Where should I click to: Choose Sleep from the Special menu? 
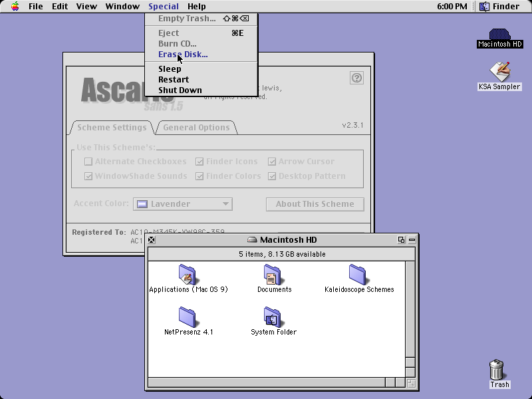201,69
